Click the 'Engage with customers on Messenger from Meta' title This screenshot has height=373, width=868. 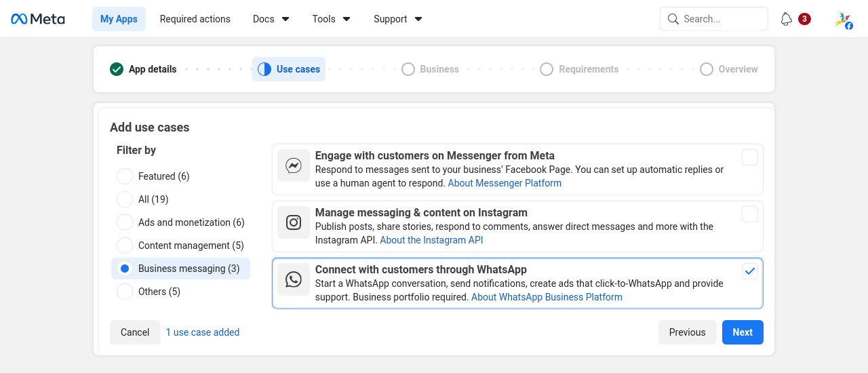[435, 156]
